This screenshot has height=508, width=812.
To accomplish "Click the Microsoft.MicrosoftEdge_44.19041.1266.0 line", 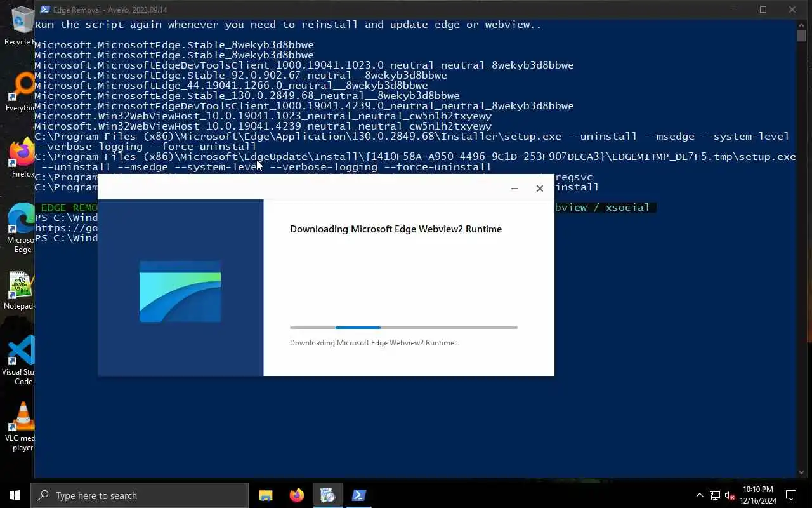I will [231, 86].
